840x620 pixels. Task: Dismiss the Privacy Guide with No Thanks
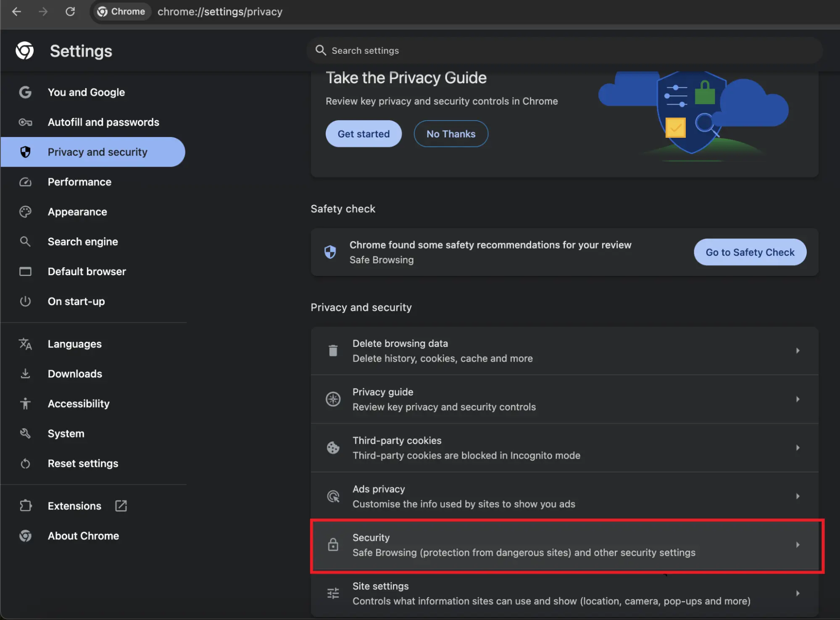[450, 134]
